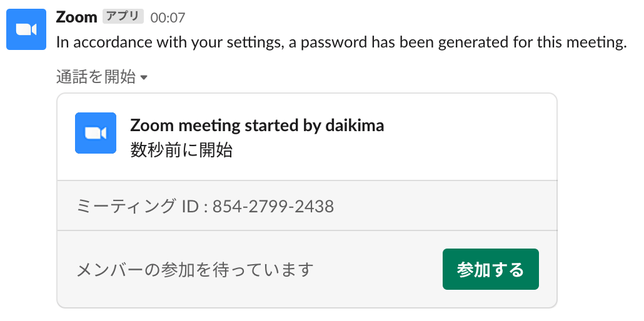Image resolution: width=644 pixels, height=321 pixels.
Task: Click the メンバーの参加を待っています status text
Action: click(x=194, y=270)
